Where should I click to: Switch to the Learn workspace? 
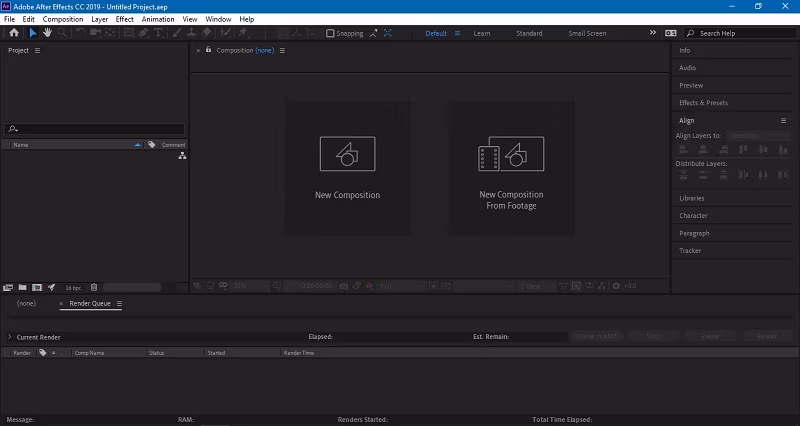482,33
